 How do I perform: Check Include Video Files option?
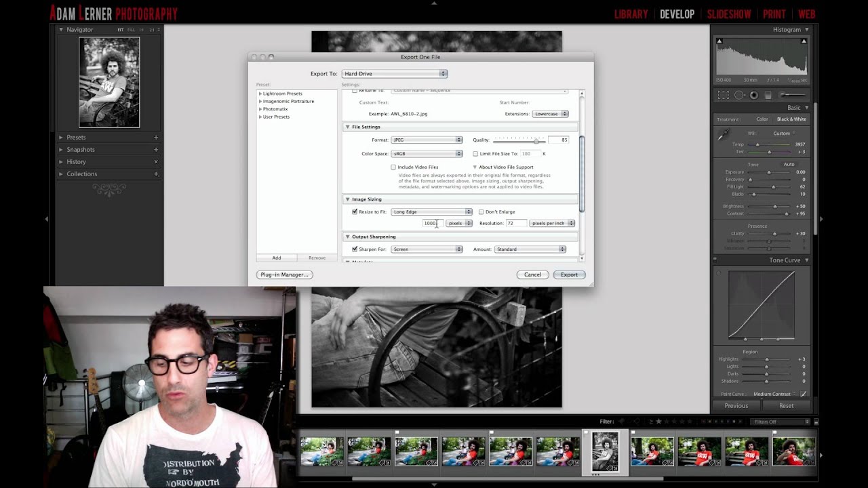point(393,167)
